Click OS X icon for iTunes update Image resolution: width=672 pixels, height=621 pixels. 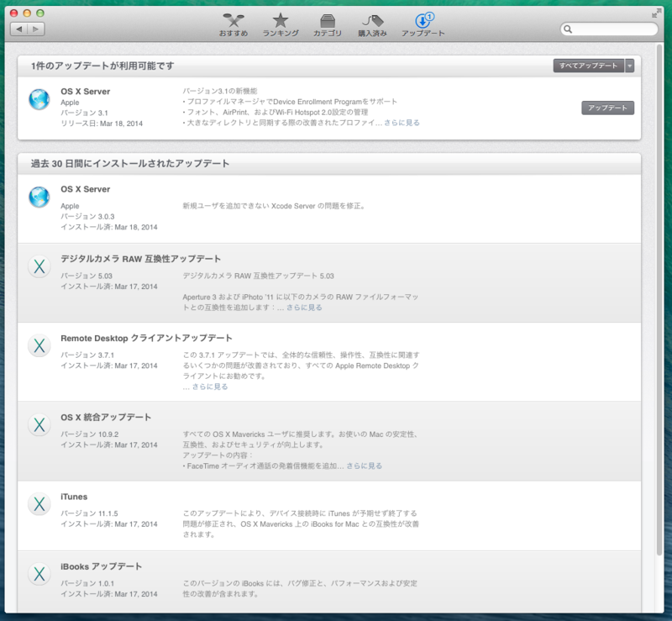point(39,504)
